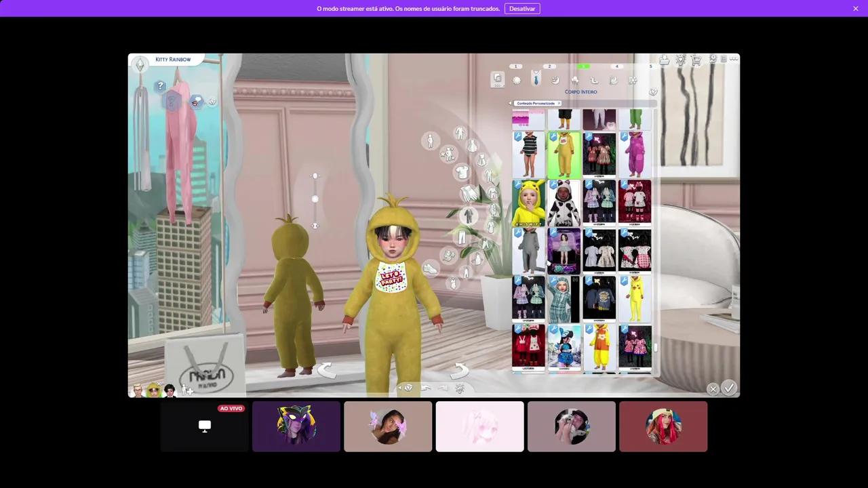The image size is (868, 488).
Task: Edit the Kitty Rainbow name field
Action: tap(174, 60)
